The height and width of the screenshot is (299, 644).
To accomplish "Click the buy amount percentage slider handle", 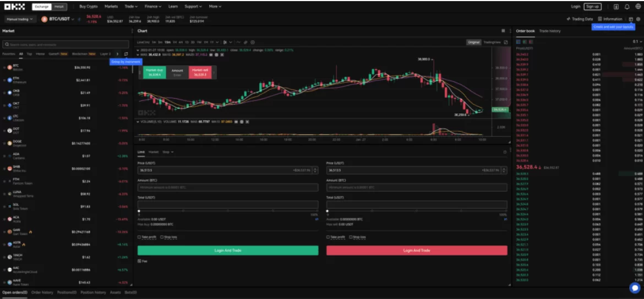I will (139, 211).
